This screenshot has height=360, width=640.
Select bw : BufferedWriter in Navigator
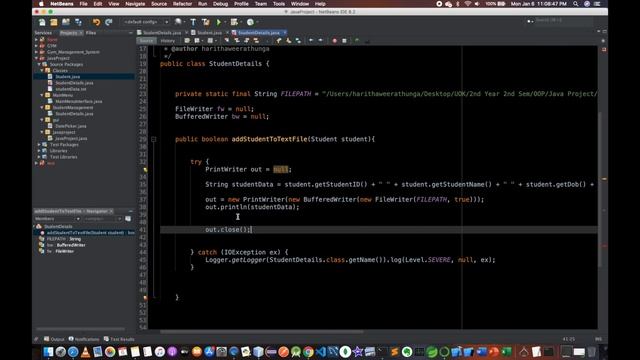[66, 245]
